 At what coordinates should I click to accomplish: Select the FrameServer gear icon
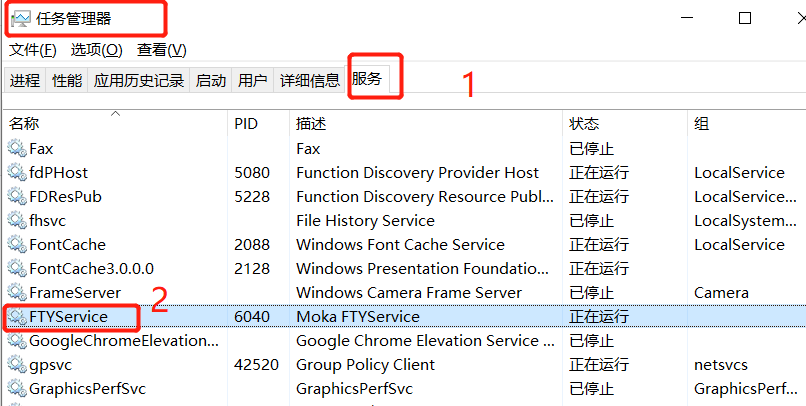(17, 292)
